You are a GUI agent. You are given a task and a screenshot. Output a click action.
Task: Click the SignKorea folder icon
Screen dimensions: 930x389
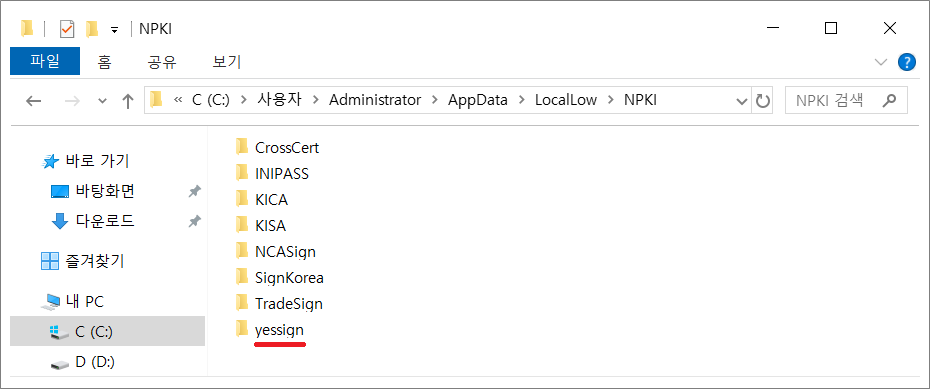tap(242, 277)
